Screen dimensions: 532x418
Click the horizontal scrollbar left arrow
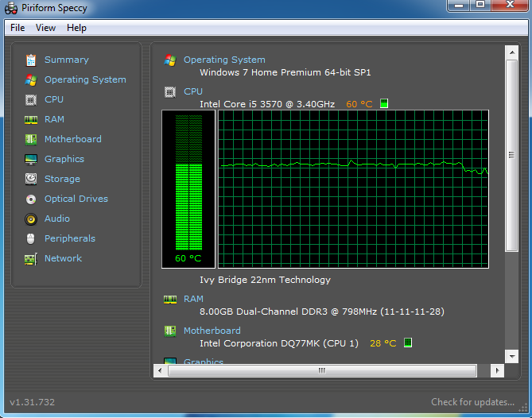point(160,370)
